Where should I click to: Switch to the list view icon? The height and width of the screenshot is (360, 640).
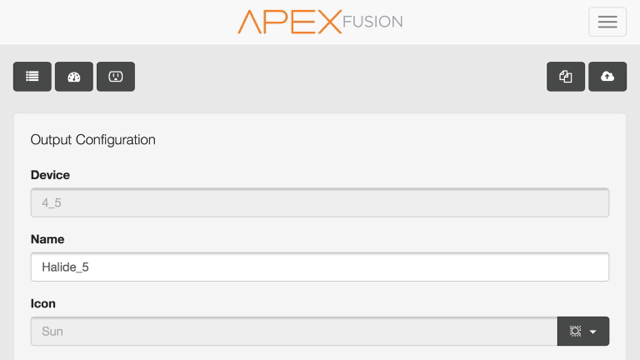tap(32, 76)
